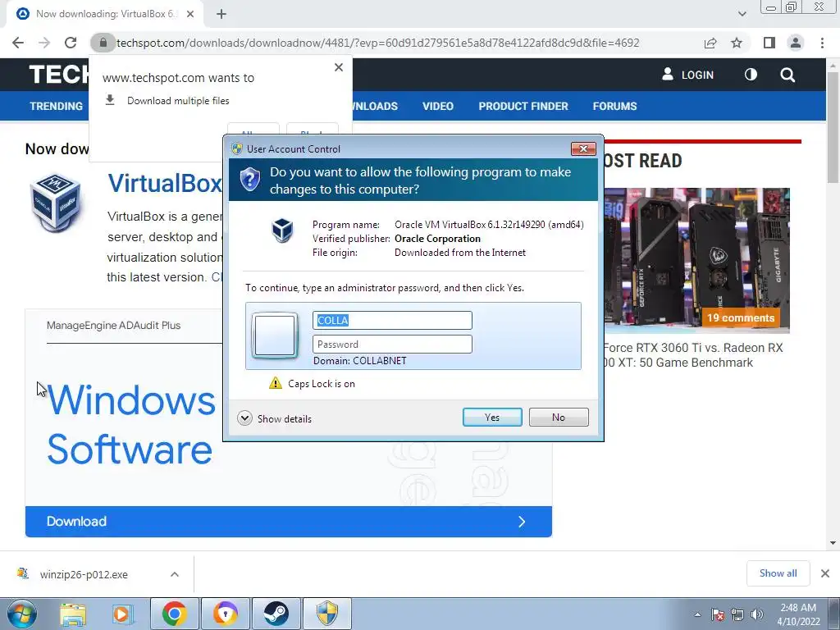This screenshot has height=630, width=840.
Task: Open the graphics cards article thumbnail
Action: click(x=697, y=260)
